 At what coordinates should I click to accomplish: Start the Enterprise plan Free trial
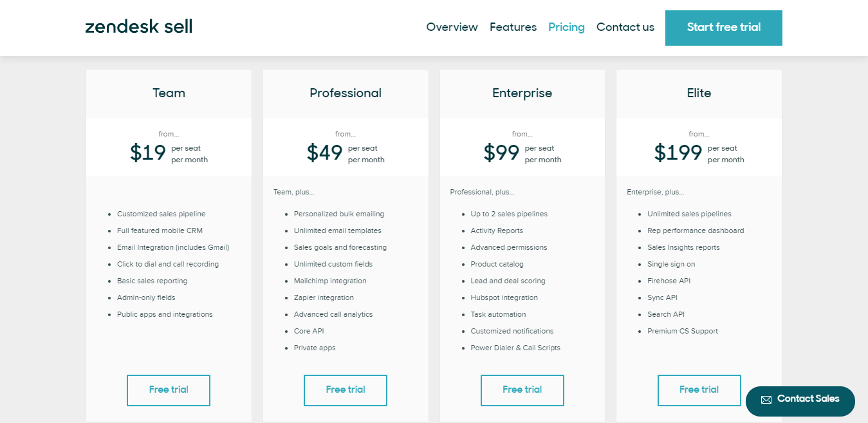[x=522, y=390]
